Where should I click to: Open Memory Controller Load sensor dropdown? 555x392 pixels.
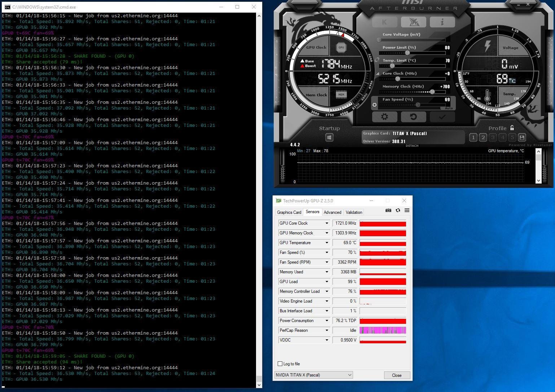coord(327,291)
